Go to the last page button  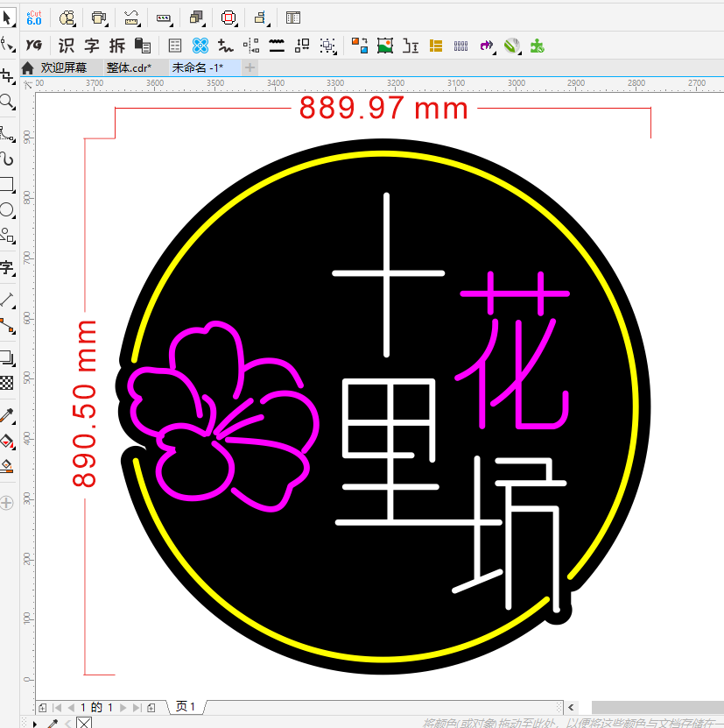[x=137, y=708]
